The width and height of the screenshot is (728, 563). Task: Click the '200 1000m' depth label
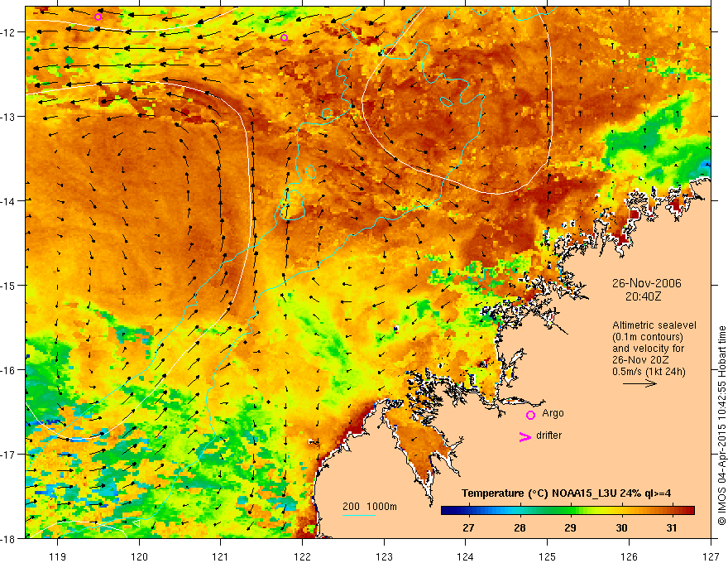[370, 507]
